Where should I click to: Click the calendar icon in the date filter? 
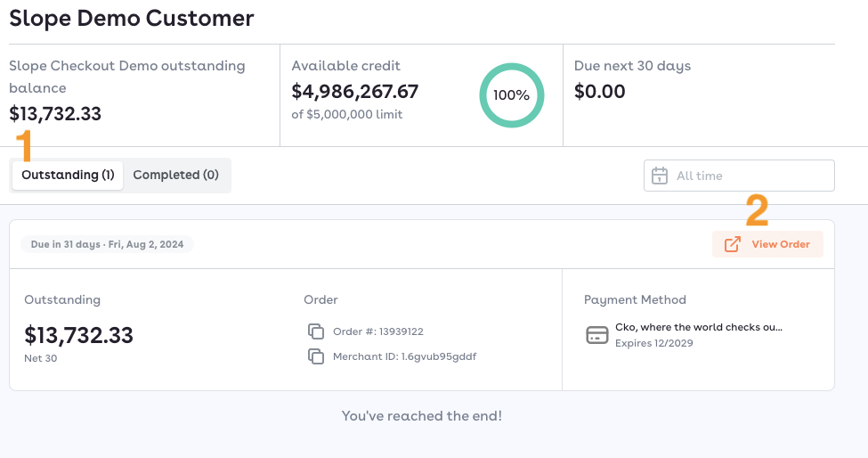pos(660,176)
